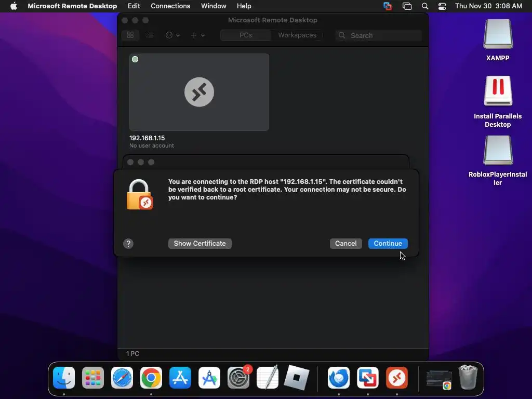The height and width of the screenshot is (399, 532).
Task: Open the plus add dropdown in toolbar
Action: (x=198, y=35)
